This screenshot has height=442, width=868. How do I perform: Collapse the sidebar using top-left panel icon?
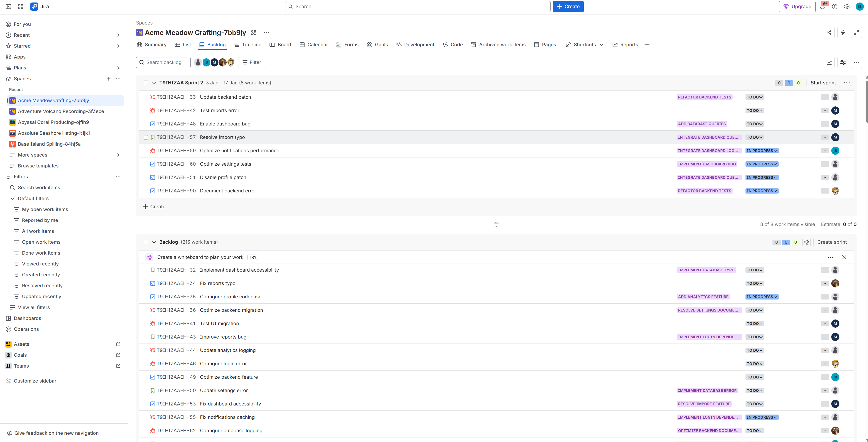click(x=8, y=6)
